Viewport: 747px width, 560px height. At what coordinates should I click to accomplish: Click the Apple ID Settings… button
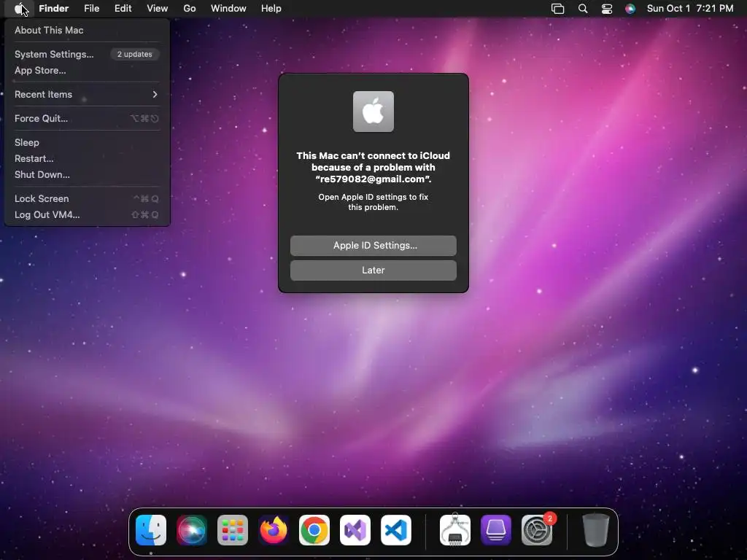click(373, 246)
